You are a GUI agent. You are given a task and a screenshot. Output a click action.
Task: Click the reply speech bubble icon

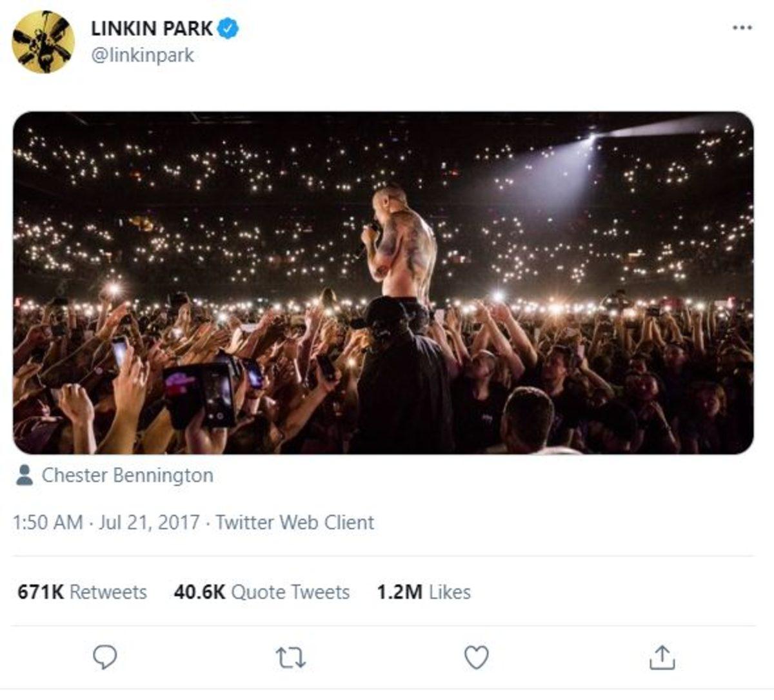click(104, 657)
